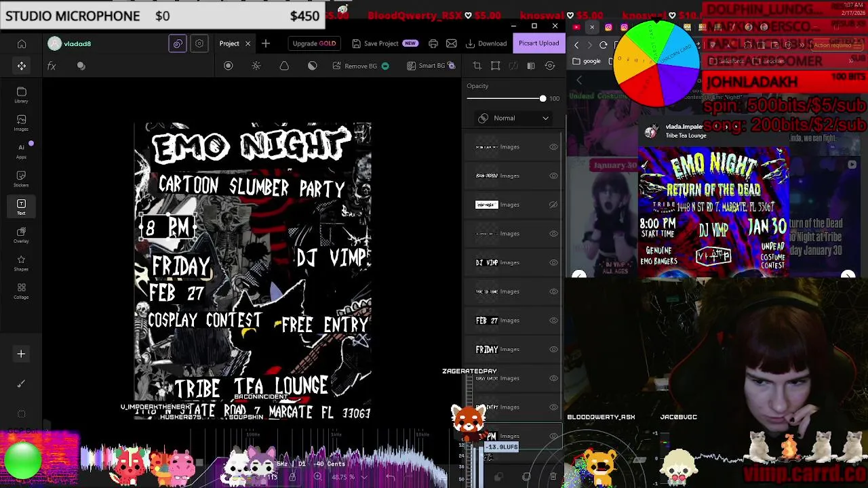Screen dimensions: 868x488
Task: Open the Stickers panel
Action: click(x=22, y=179)
